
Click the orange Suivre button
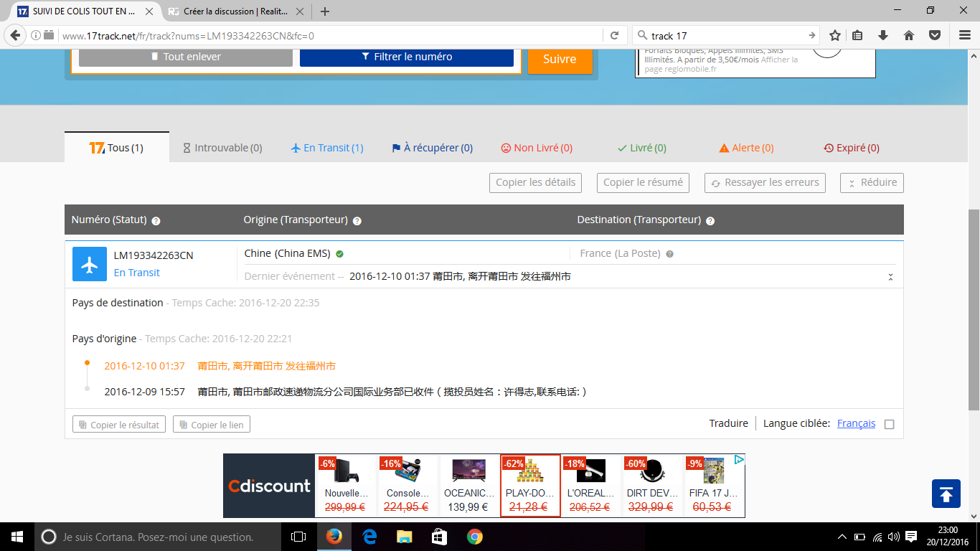[560, 60]
